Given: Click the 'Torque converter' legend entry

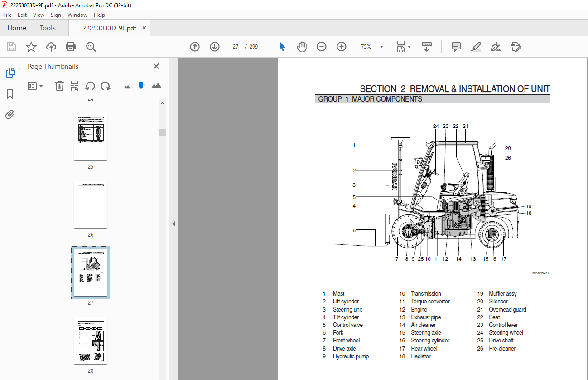Looking at the screenshot, I should coord(430,302).
